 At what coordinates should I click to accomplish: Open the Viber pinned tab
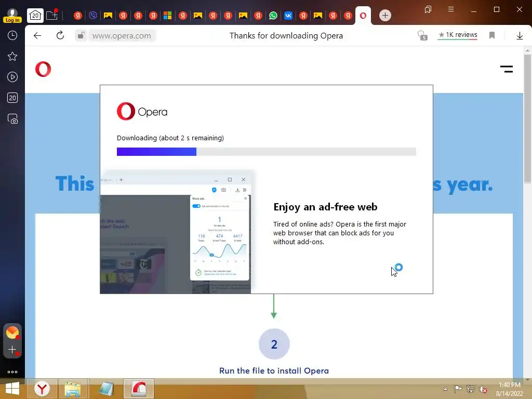[92, 15]
